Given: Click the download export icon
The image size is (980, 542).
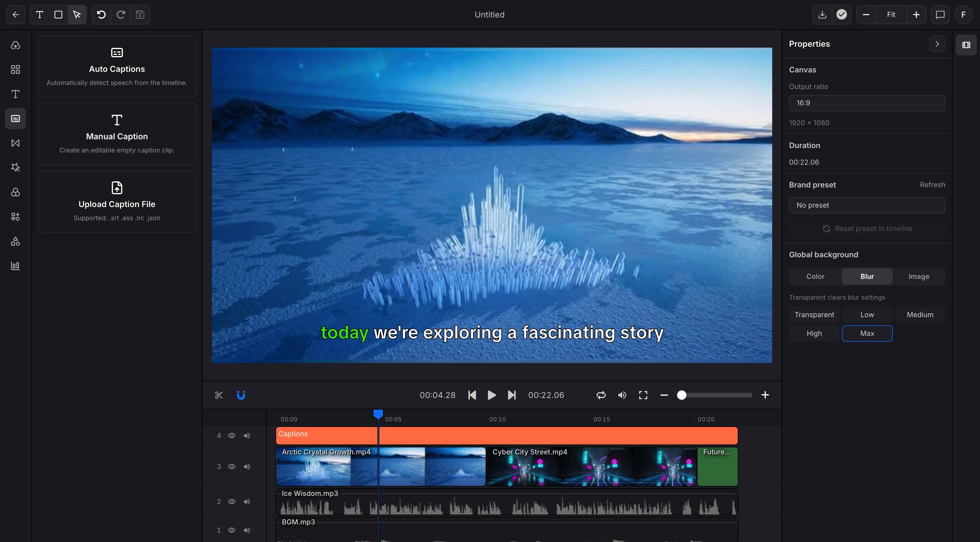Looking at the screenshot, I should pos(822,15).
